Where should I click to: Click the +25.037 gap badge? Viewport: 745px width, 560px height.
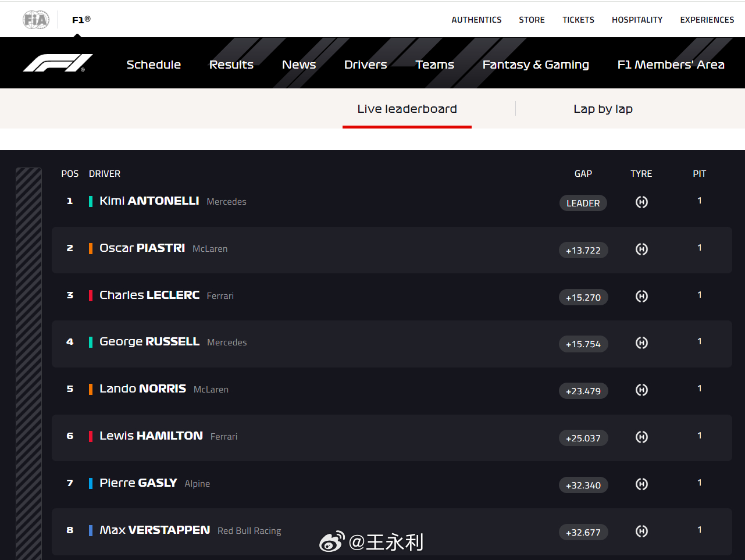[583, 438]
